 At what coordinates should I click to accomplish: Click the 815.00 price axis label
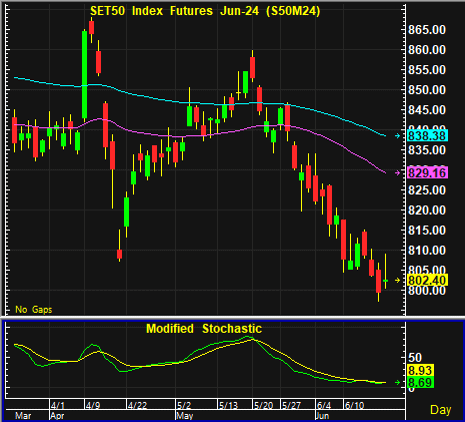[x=427, y=230]
